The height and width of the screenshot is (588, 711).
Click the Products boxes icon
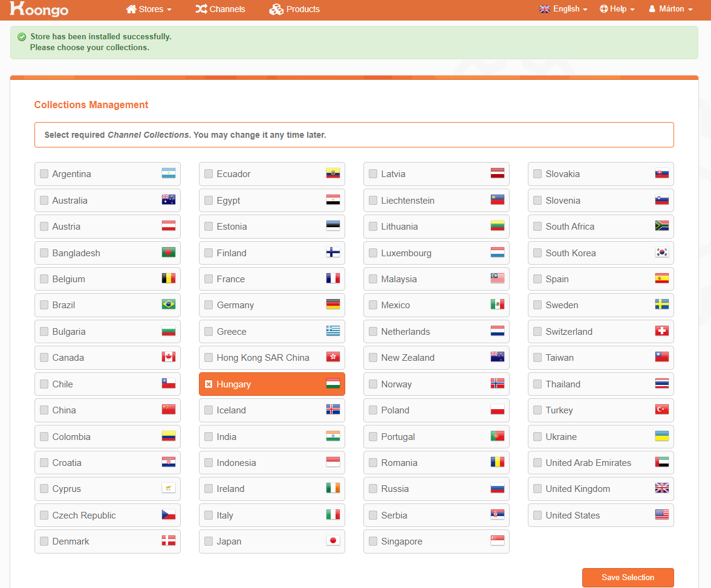(x=276, y=9)
